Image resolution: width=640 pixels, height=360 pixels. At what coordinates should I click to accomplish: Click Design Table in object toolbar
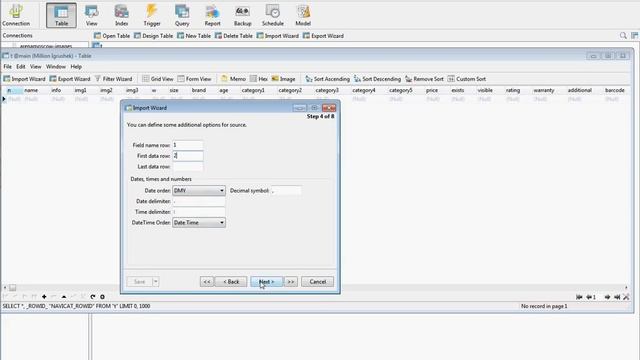tap(153, 36)
